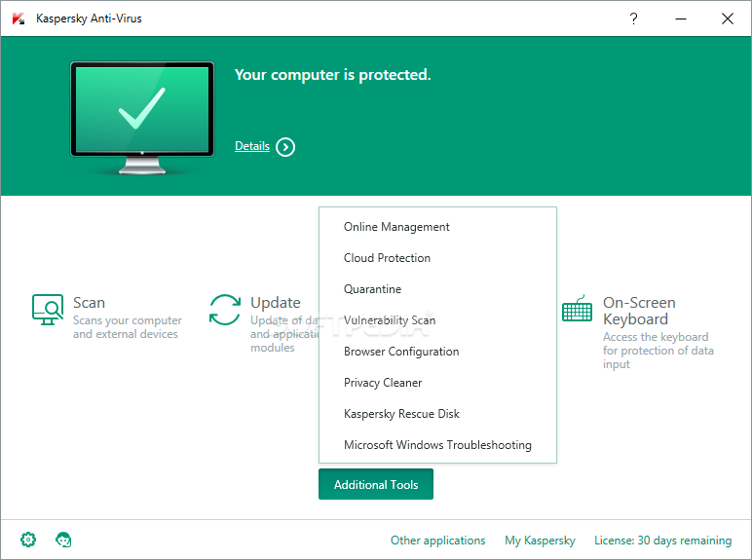Viewport: 752px width, 560px height.
Task: Click the protected computer monitor image
Action: pyautogui.click(x=142, y=118)
